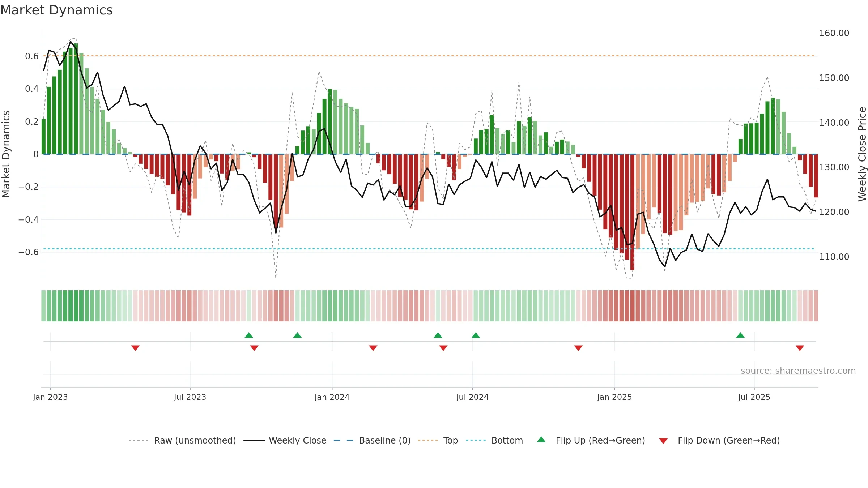This screenshot has height=488, width=868.
Task: Click the Jul 2024 axis label
Action: pyautogui.click(x=472, y=397)
